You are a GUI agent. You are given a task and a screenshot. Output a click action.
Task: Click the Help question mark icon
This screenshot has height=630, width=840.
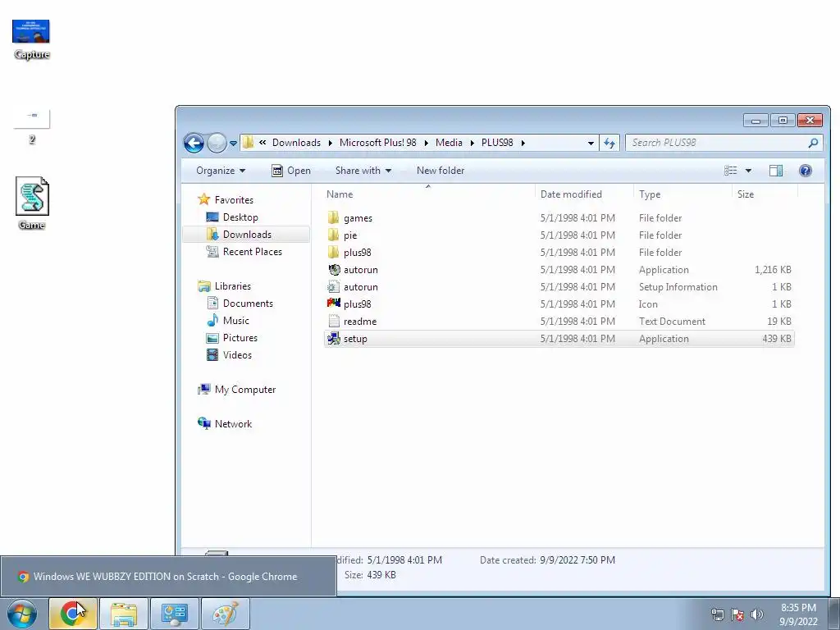coord(806,171)
